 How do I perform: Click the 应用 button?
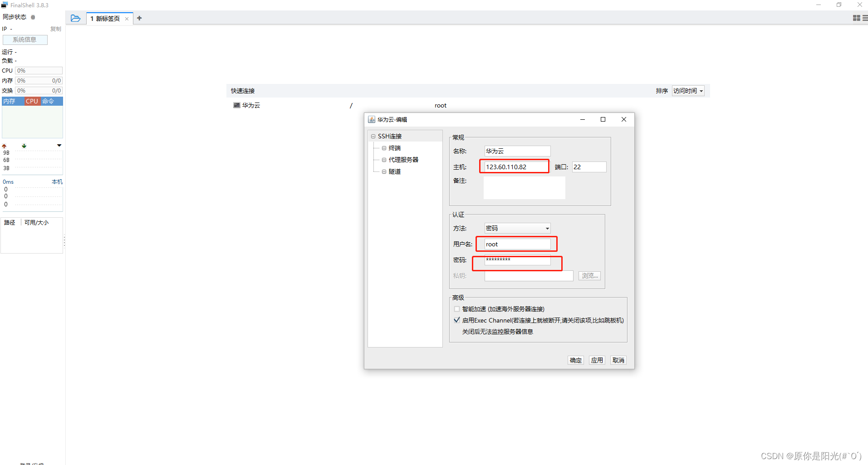(597, 360)
